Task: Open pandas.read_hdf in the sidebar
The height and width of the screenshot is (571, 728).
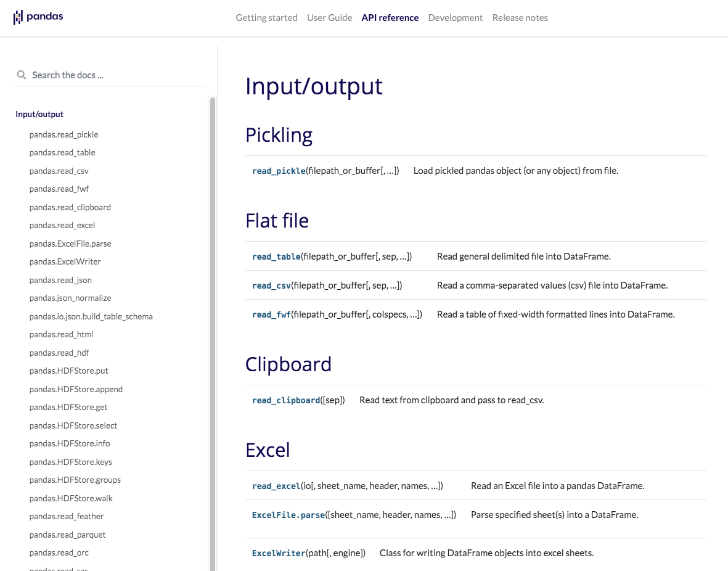Action: [59, 353]
